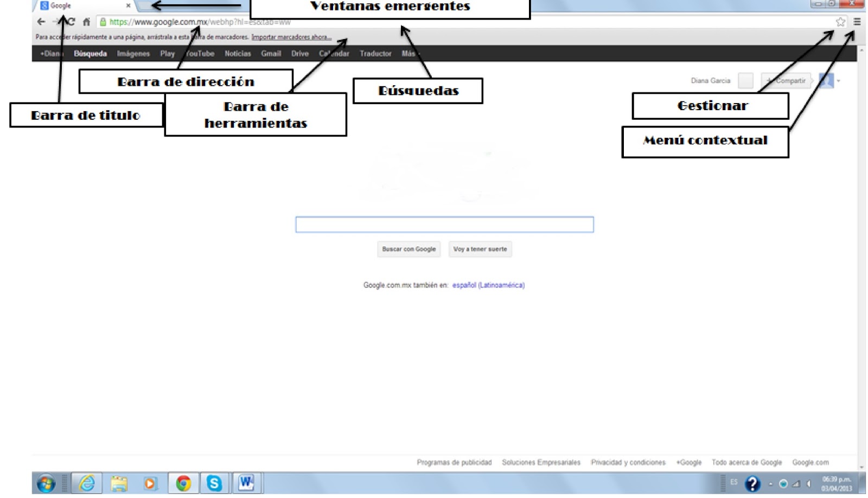This screenshot has width=868, height=498.
Task: Click the Google profile picture avatar
Action: [826, 80]
